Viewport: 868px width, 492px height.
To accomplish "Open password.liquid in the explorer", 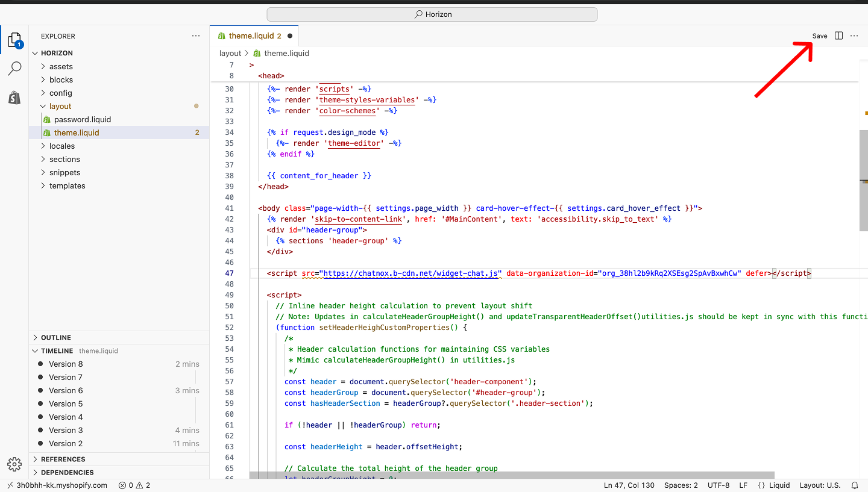I will click(119, 120).
